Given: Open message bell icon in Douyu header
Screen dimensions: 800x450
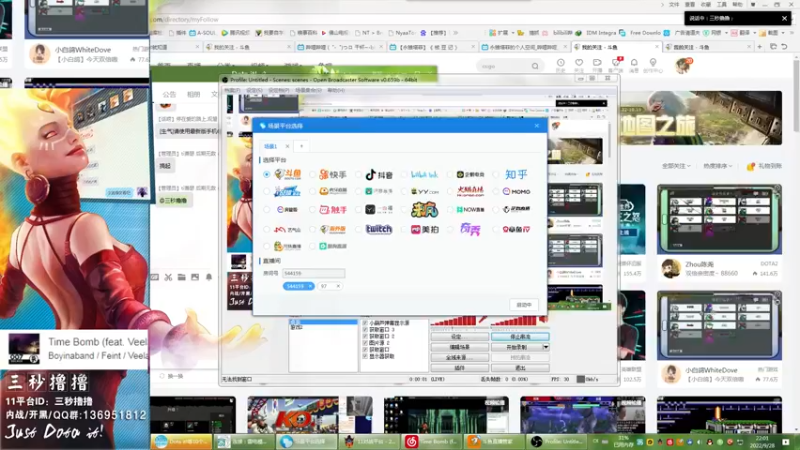Looking at the screenshot, I should (x=634, y=65).
